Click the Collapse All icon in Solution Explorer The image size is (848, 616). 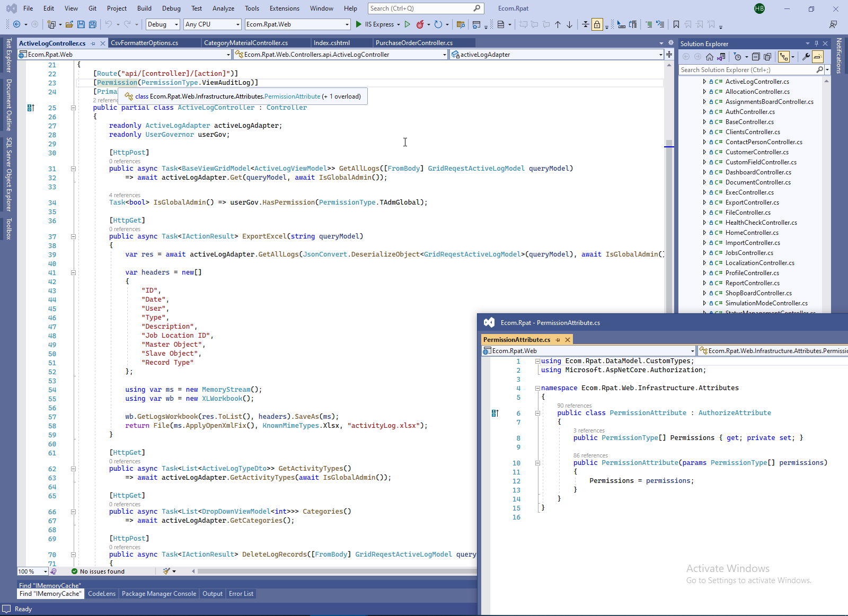(756, 57)
